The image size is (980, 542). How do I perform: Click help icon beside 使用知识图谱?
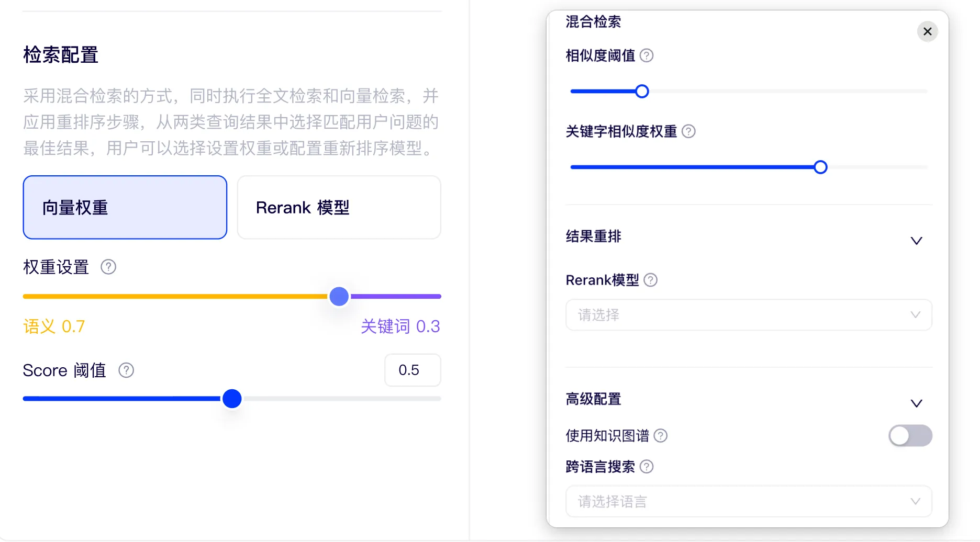(x=661, y=436)
